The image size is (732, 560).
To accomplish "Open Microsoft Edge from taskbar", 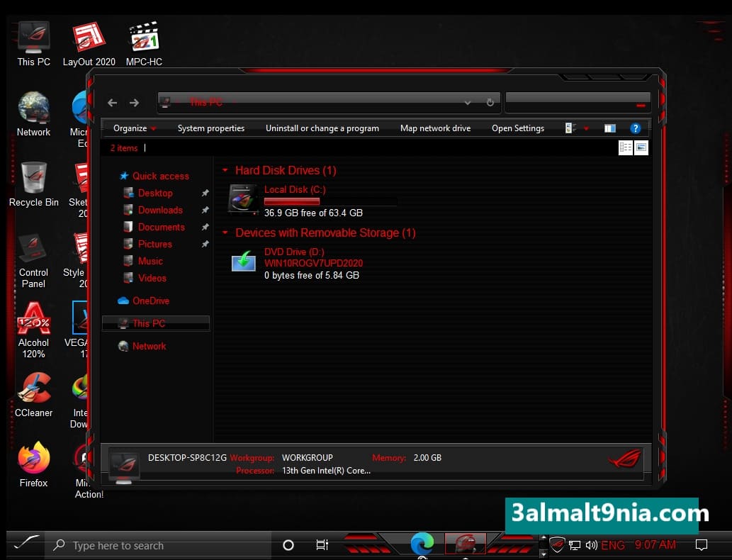I will coord(422,544).
